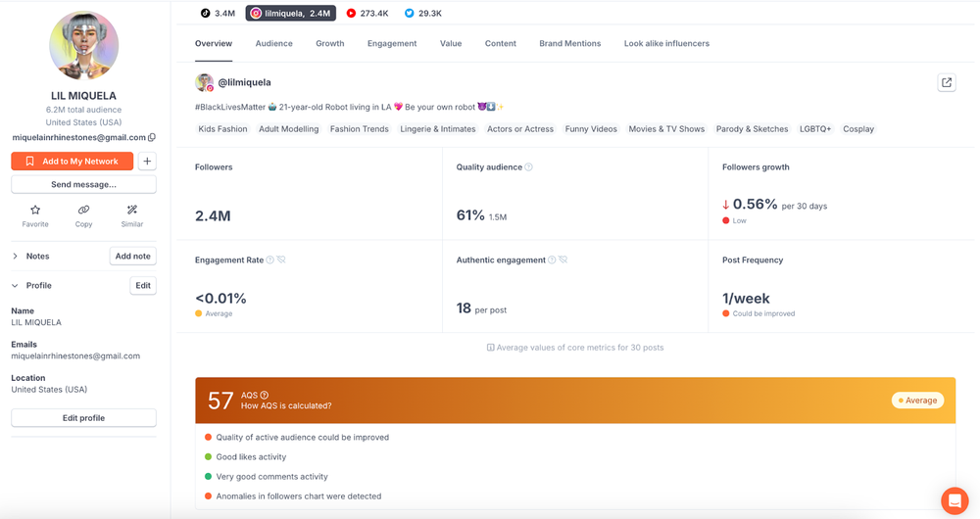Click the 1/week Post Frequency value
980x519 pixels.
coord(746,299)
